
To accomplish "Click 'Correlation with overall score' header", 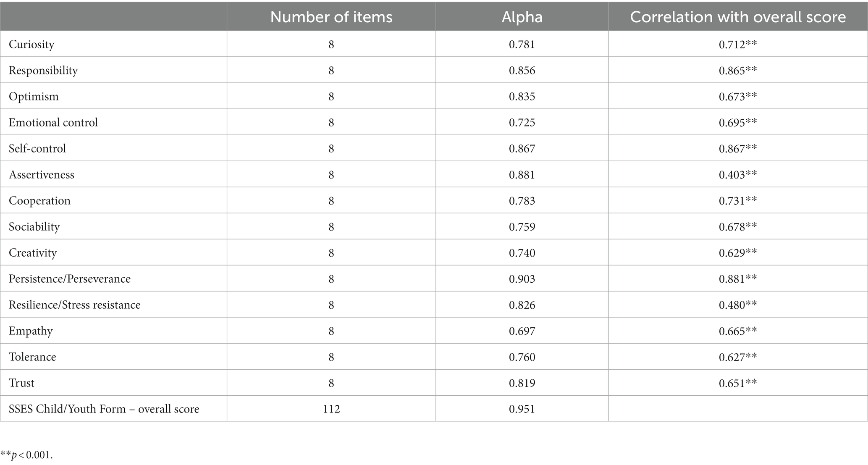I will pos(738,17).
